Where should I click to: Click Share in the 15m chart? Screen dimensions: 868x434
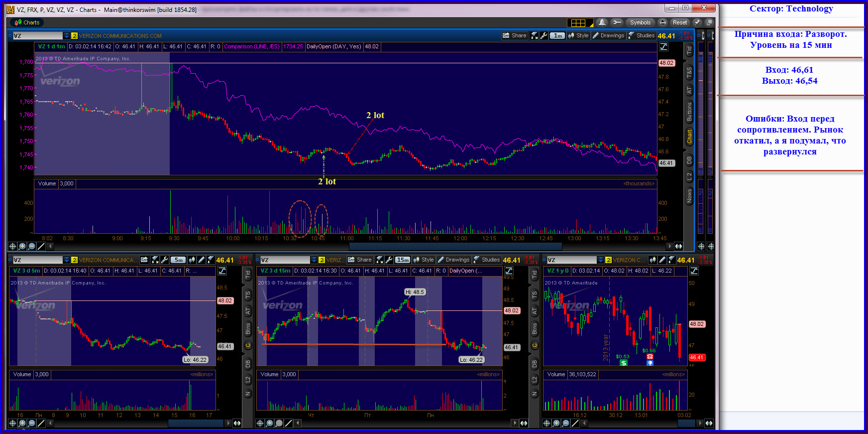pos(360,260)
